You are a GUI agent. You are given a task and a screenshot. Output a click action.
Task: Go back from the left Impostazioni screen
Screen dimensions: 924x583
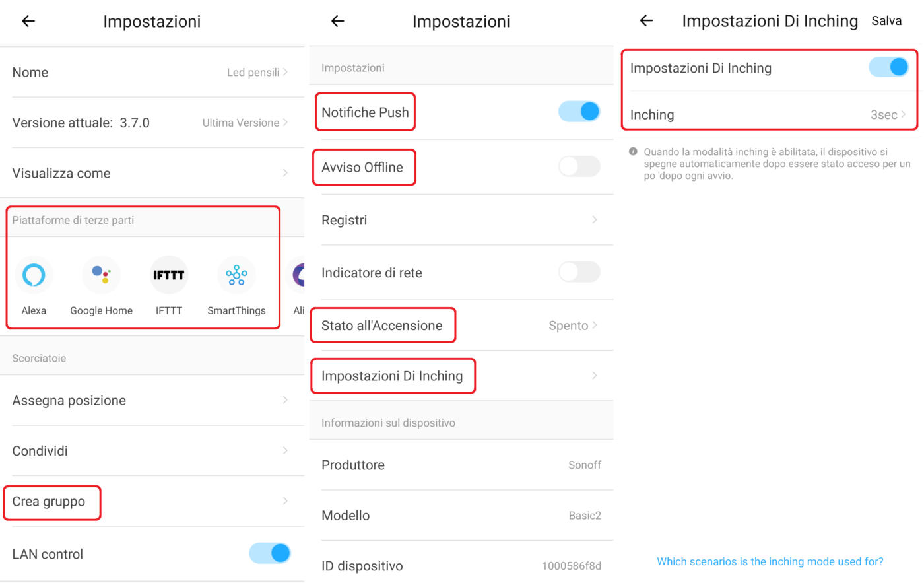tap(28, 21)
